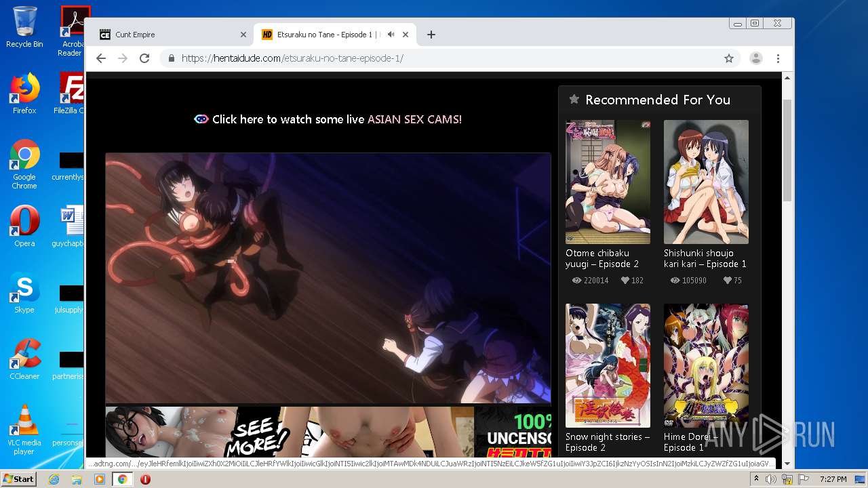Viewport: 868px width, 488px height.
Task: Click the taskbar clock showing 7:27 PM
Action: pyautogui.click(x=833, y=479)
